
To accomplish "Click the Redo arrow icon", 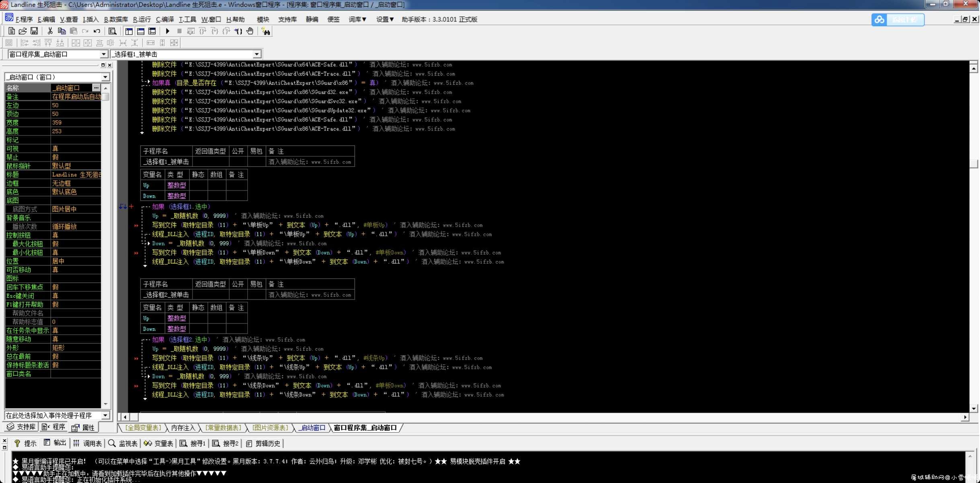I will pyautogui.click(x=85, y=31).
